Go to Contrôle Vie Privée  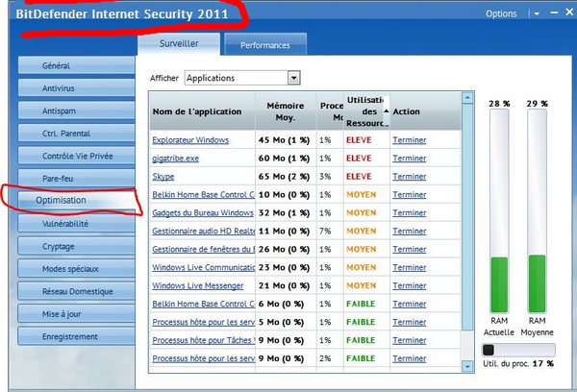77,156
